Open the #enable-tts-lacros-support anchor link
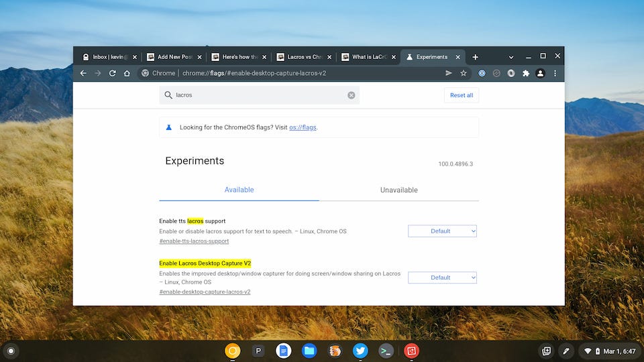This screenshot has height=362, width=644. (194, 241)
